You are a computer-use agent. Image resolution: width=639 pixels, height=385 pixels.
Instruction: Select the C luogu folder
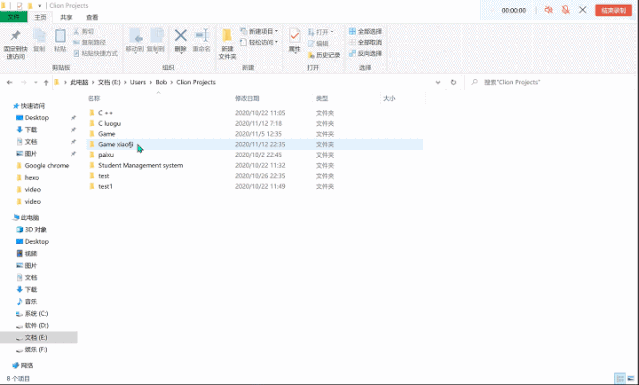[x=255, y=123]
